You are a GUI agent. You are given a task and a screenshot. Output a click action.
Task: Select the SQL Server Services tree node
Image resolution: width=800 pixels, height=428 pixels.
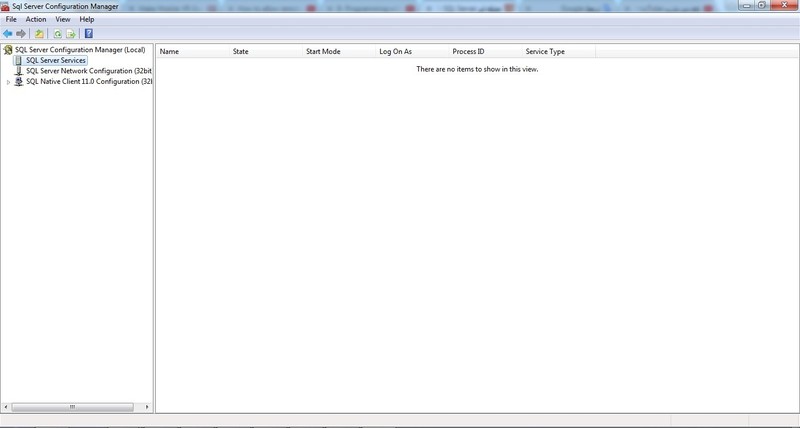56,60
